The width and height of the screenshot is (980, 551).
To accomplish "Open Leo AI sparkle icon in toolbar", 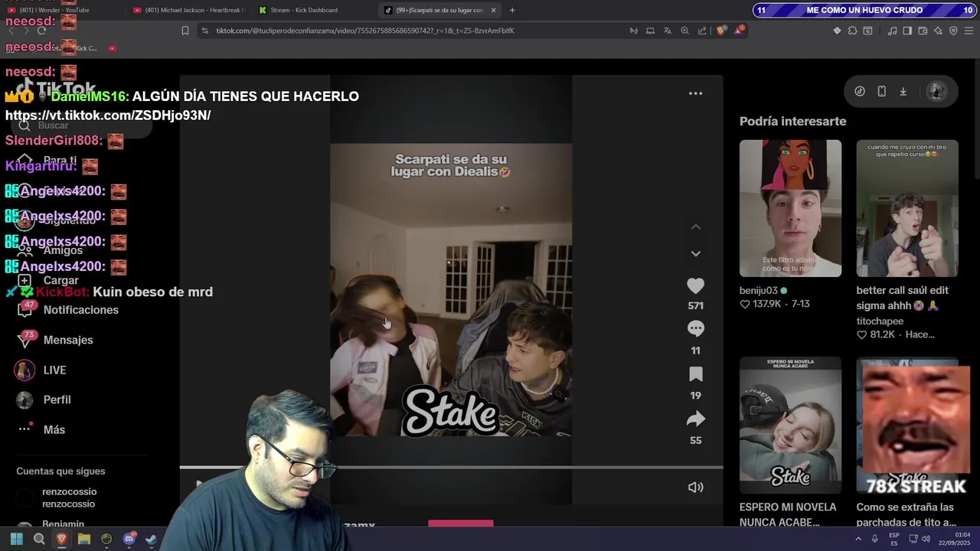I will point(938,31).
